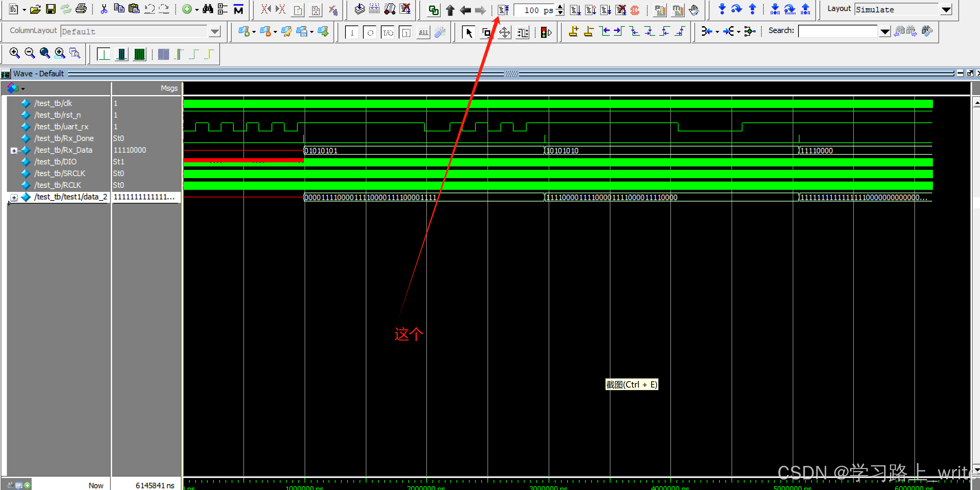
Task: Toggle the Select Mode arrow cursor
Action: (x=469, y=33)
